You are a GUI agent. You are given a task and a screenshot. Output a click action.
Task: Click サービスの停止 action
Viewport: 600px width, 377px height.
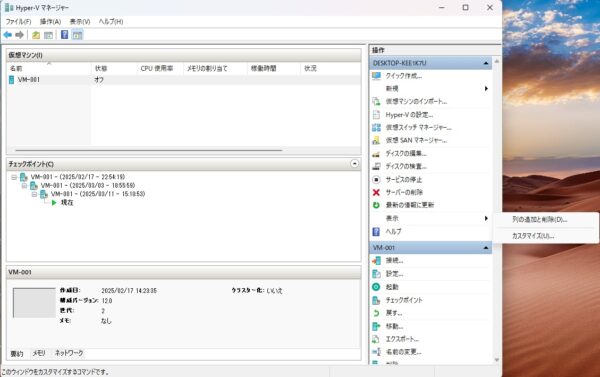[404, 180]
